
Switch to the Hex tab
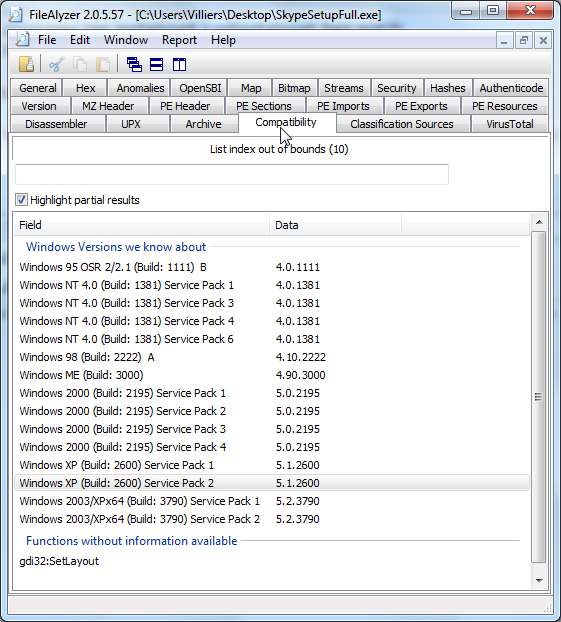point(85,88)
